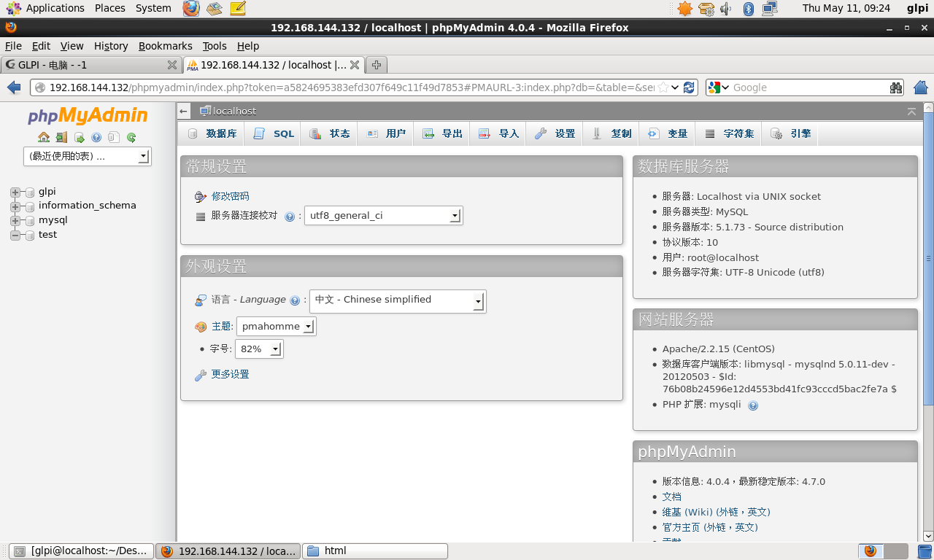
Task: Open the 官方主页 official homepage link
Action: pyautogui.click(x=710, y=527)
